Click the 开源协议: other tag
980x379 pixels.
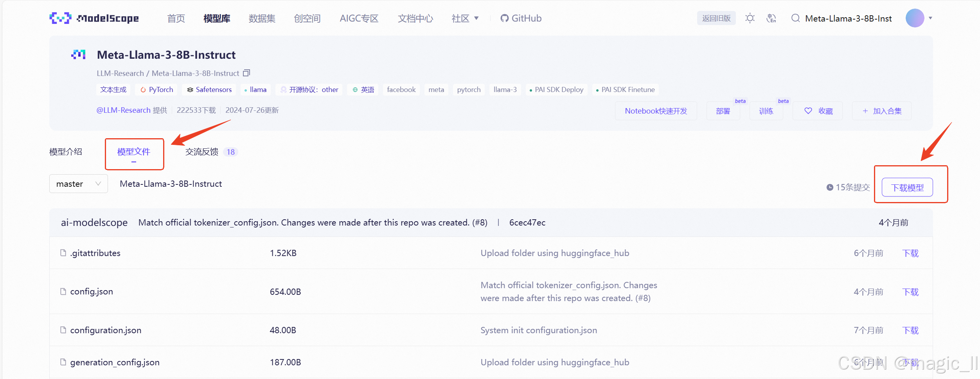309,90
